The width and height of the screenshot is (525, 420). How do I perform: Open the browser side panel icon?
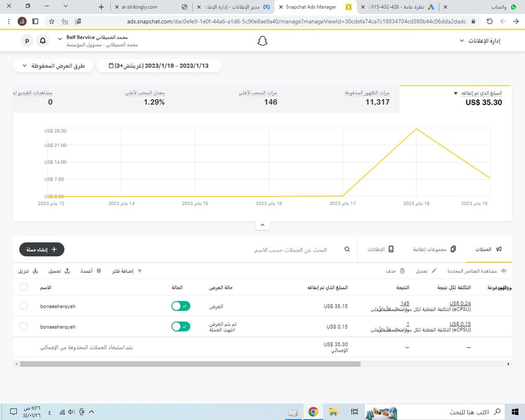35,22
